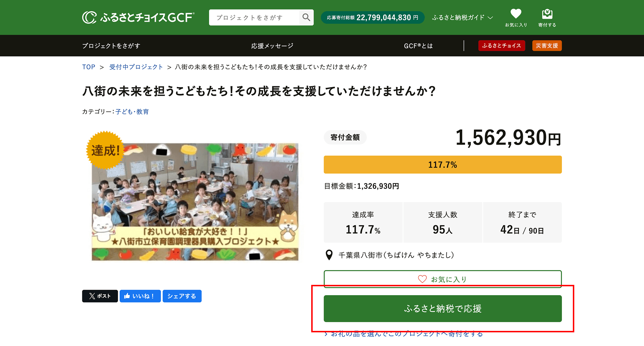Click the green ふるさと納税で応援 button
This screenshot has height=346, width=644.
pos(442,308)
